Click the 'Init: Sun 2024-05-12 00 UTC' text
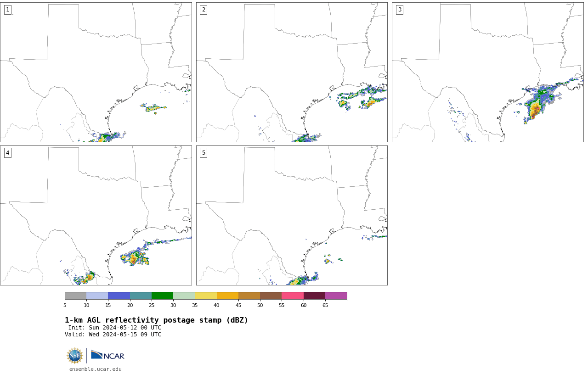 click(x=115, y=328)
